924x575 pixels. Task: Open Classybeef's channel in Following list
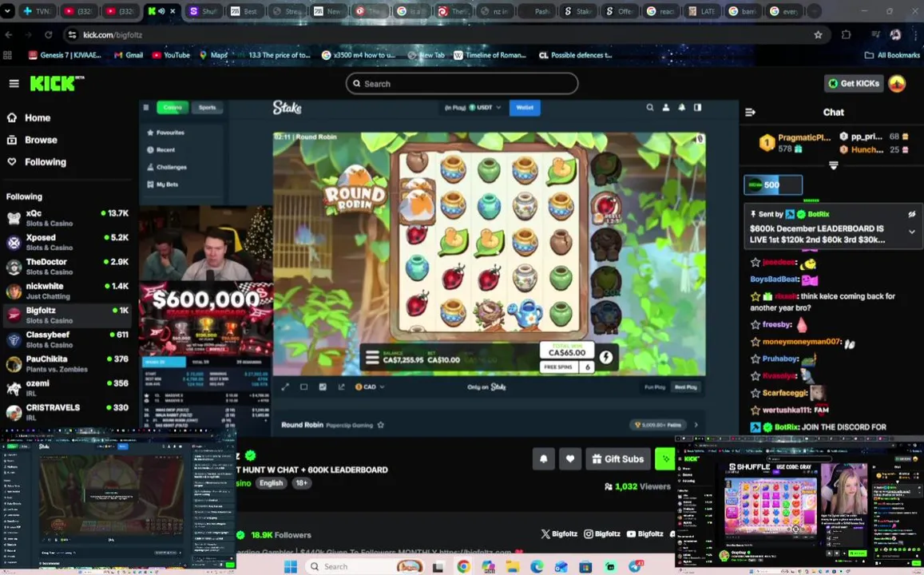67,339
